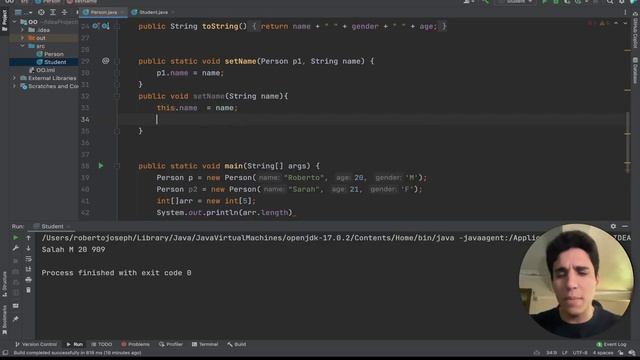The width and height of the screenshot is (640, 360).
Task: Change LF line separator in status bar
Action: (x=564, y=353)
